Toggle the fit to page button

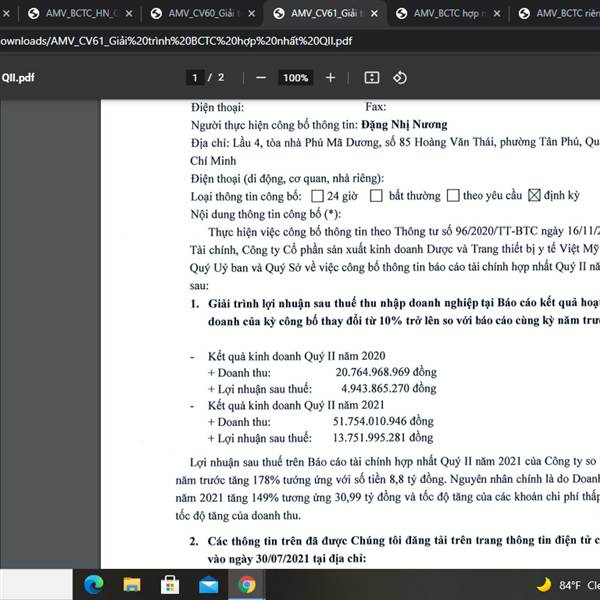click(x=372, y=78)
